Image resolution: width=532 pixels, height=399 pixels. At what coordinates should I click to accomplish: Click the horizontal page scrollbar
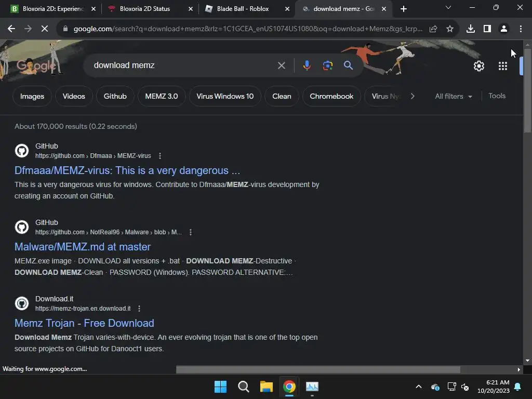pos(318,369)
